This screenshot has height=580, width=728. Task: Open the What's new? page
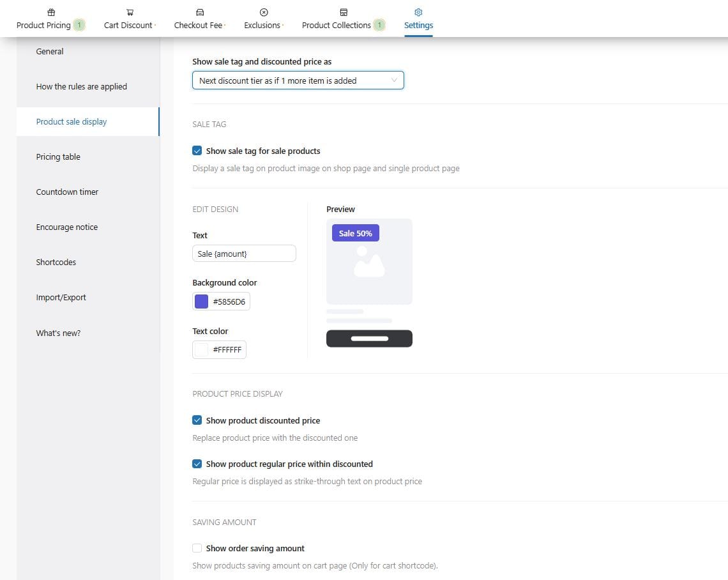[x=58, y=333]
